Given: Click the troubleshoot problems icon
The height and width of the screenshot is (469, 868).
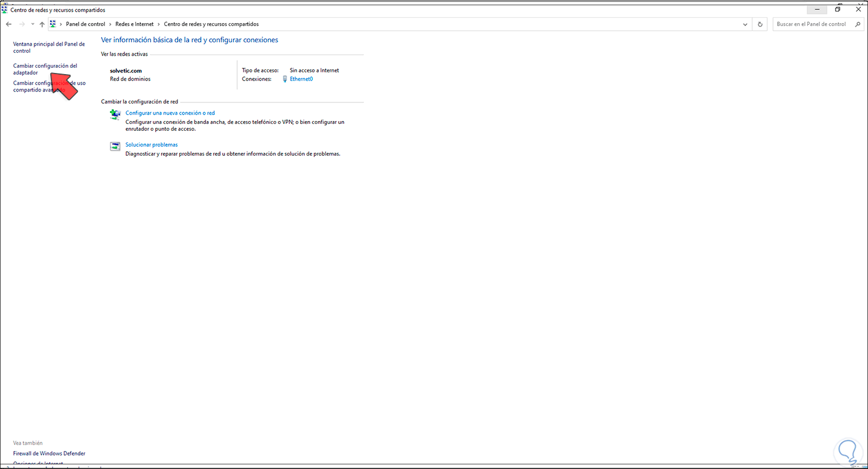Looking at the screenshot, I should 115,146.
